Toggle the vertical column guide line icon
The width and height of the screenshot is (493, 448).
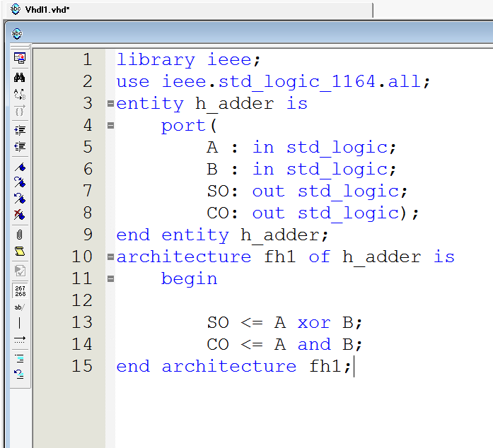pyautogui.click(x=20, y=323)
